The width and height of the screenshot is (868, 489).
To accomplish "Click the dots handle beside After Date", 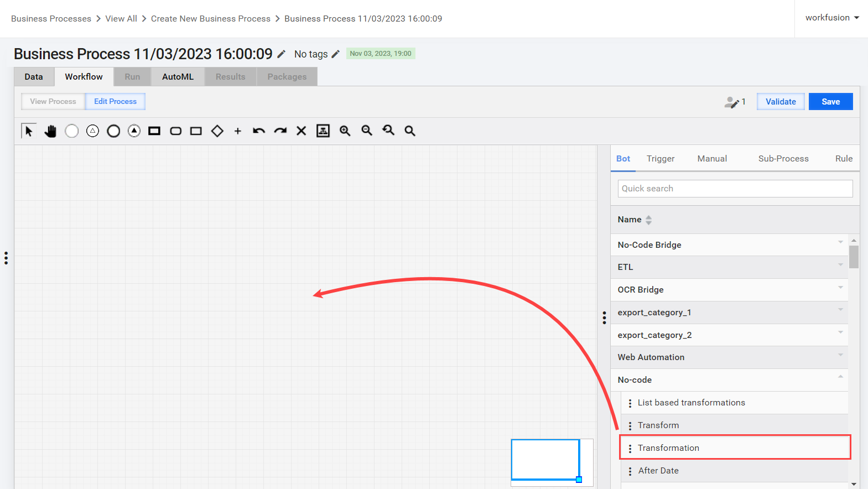I will [x=630, y=471].
